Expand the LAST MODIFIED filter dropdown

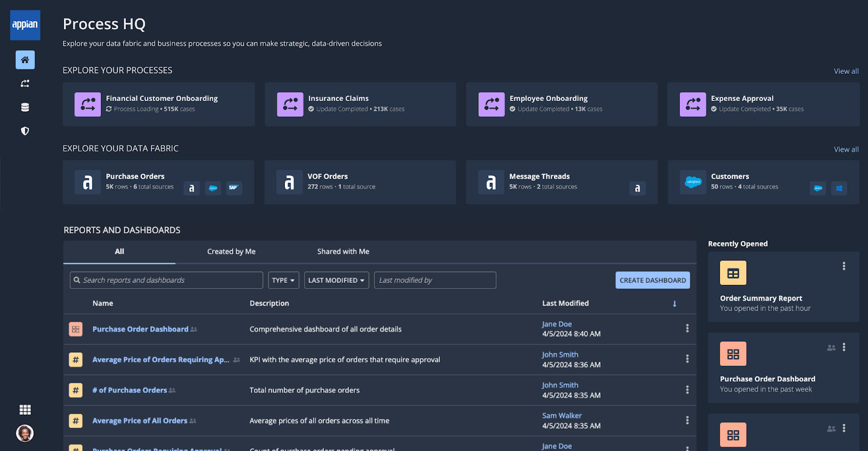(336, 280)
